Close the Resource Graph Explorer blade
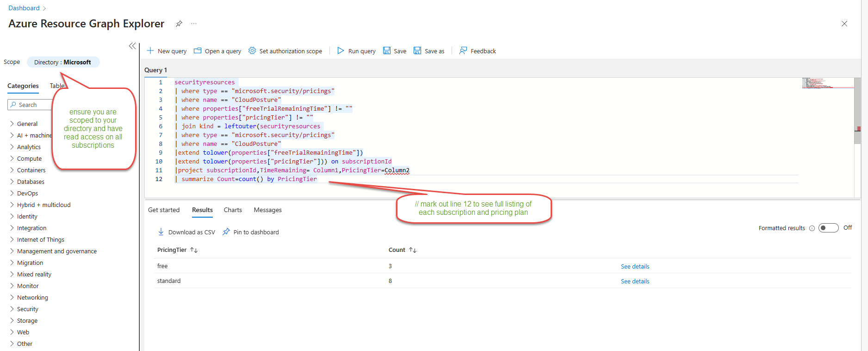Screen dimensions: 868x351 click(844, 24)
